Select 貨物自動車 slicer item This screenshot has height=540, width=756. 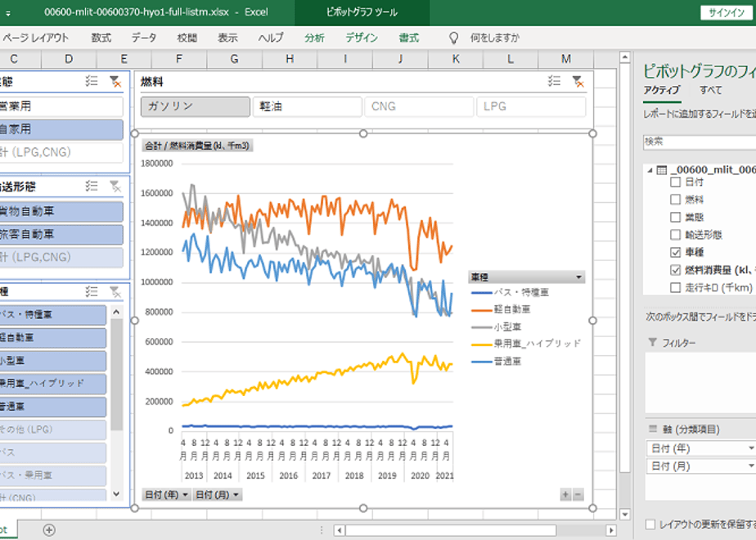[x=61, y=211]
